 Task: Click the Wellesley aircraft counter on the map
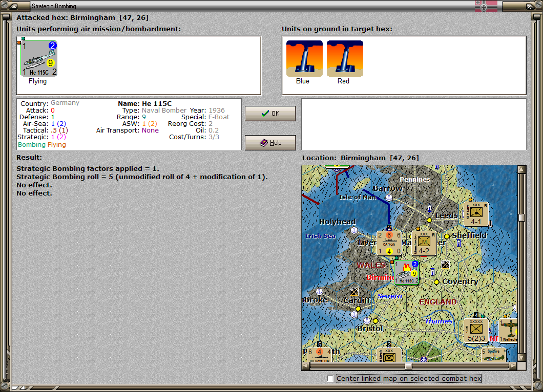[x=508, y=331]
